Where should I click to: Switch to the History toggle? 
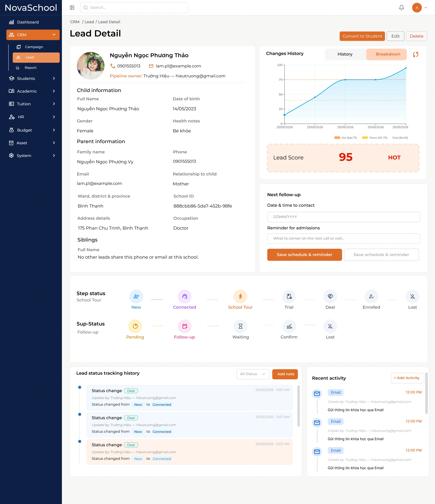pos(345,54)
